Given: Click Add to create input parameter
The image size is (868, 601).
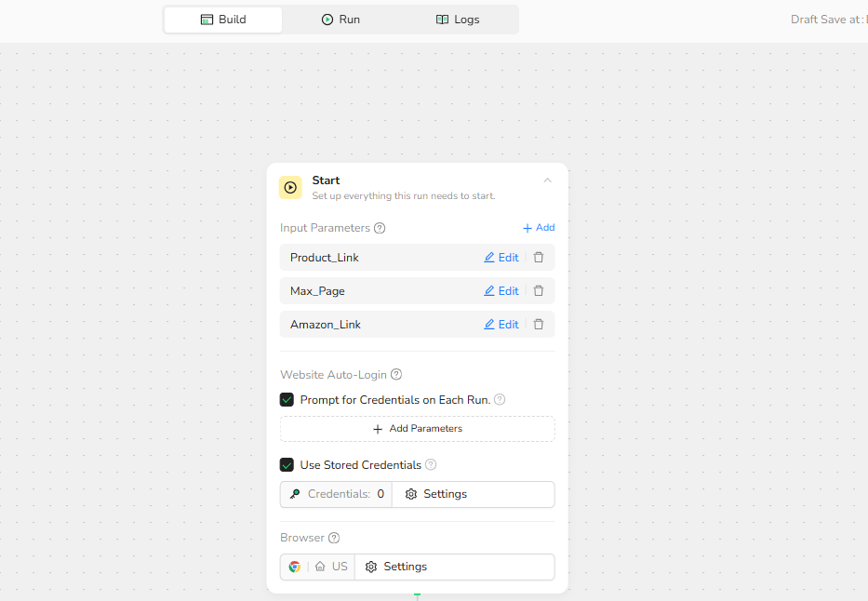Looking at the screenshot, I should point(539,228).
